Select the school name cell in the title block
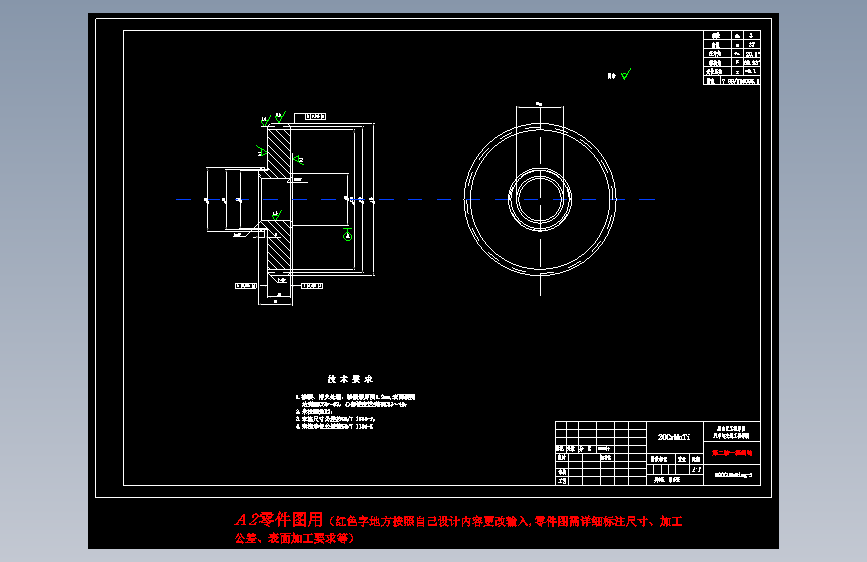Image resolution: width=867 pixels, height=562 pixels. (x=732, y=432)
